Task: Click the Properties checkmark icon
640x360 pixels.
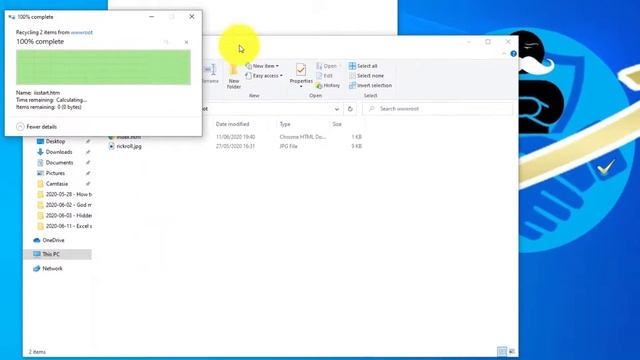Action: [301, 70]
